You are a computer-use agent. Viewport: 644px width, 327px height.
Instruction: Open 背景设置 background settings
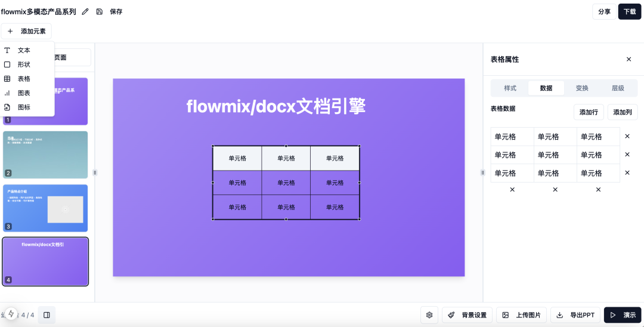(467, 315)
